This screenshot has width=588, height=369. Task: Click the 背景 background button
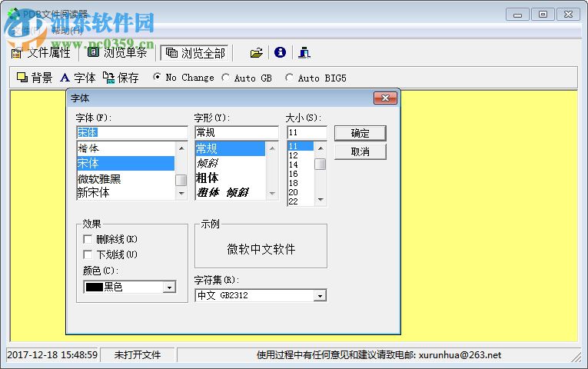(35, 78)
